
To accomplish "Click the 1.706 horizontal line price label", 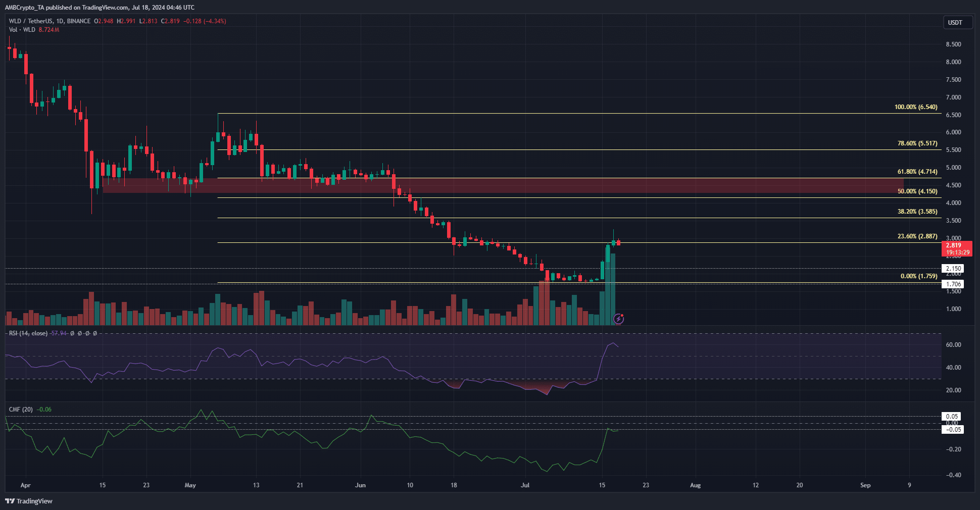I will [x=953, y=284].
